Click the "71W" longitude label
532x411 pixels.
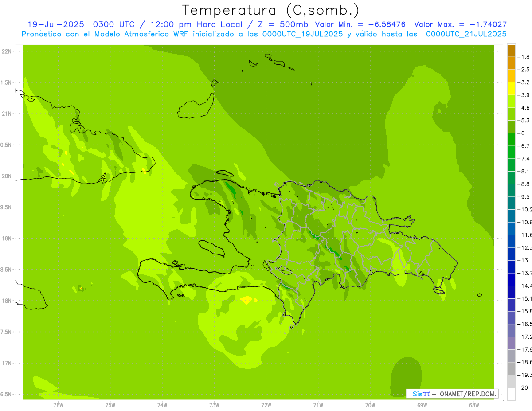[318, 405]
